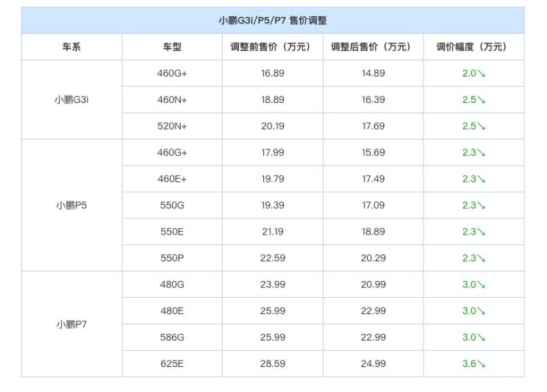Click the 调整前售价（万元） column header
547x392 pixels.
click(272, 47)
